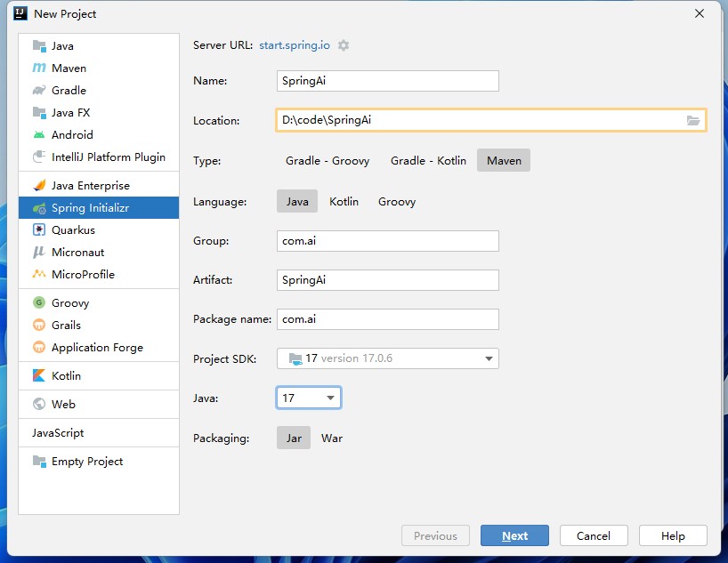This screenshot has width=728, height=563.
Task: Close the New Project dialog
Action: tap(700, 13)
